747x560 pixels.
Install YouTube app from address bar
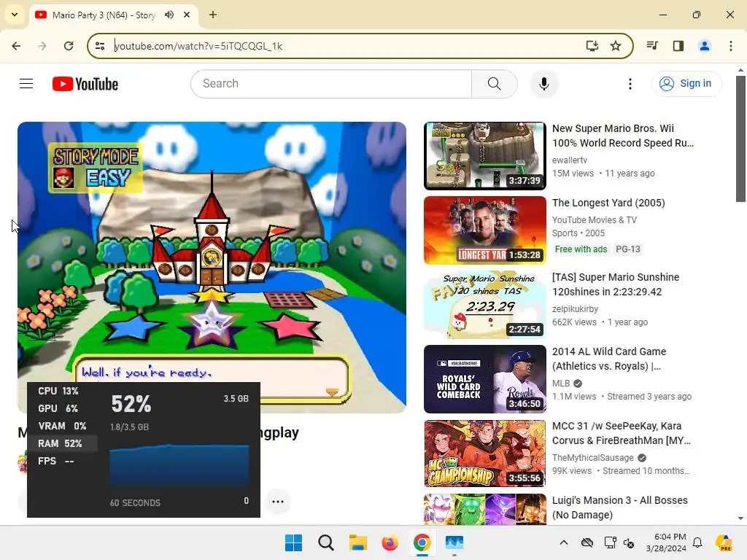point(592,46)
